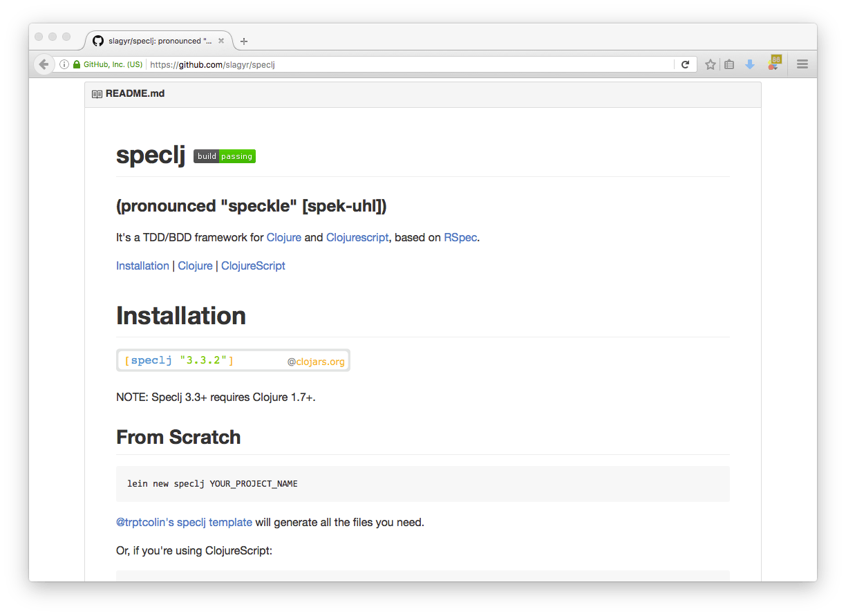Open downloads with the blue arrow icon

click(x=750, y=64)
